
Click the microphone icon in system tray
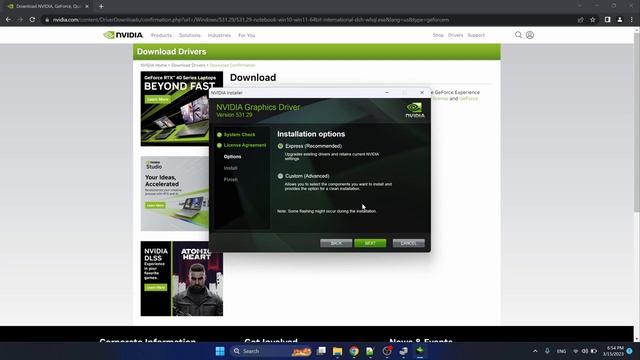pyautogui.click(x=547, y=351)
